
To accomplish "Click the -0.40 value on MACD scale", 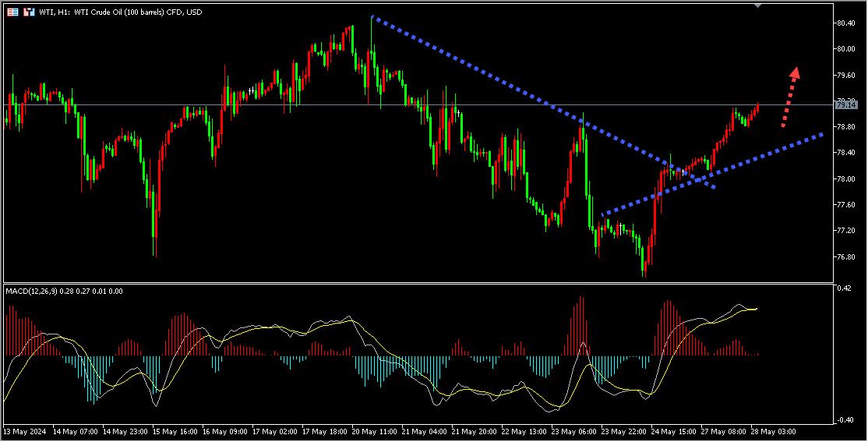I will (843, 420).
